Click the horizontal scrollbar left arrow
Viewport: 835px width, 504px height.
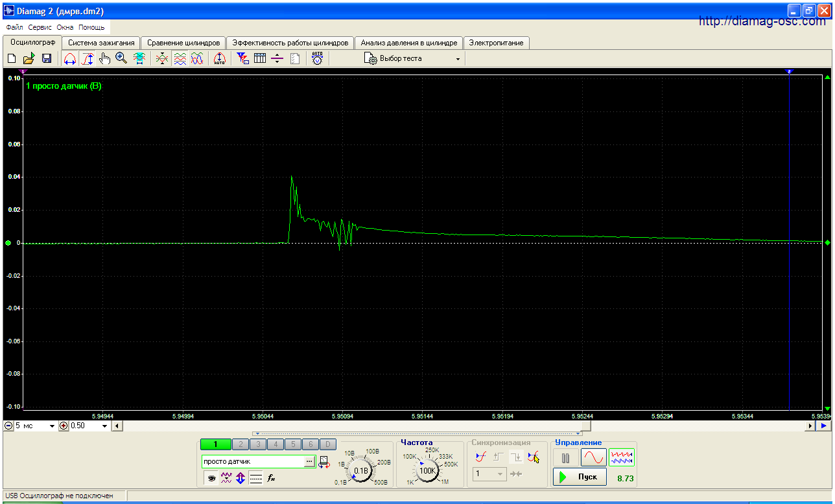coord(117,426)
